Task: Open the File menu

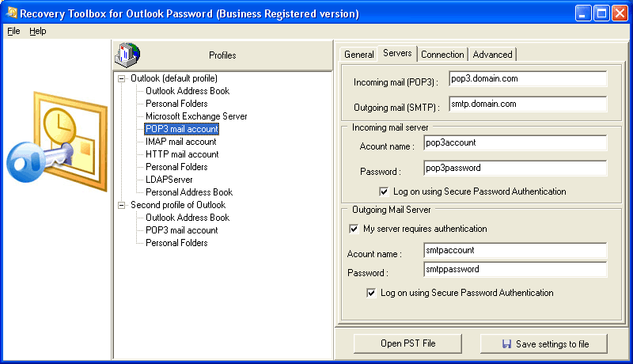Action: pos(13,31)
